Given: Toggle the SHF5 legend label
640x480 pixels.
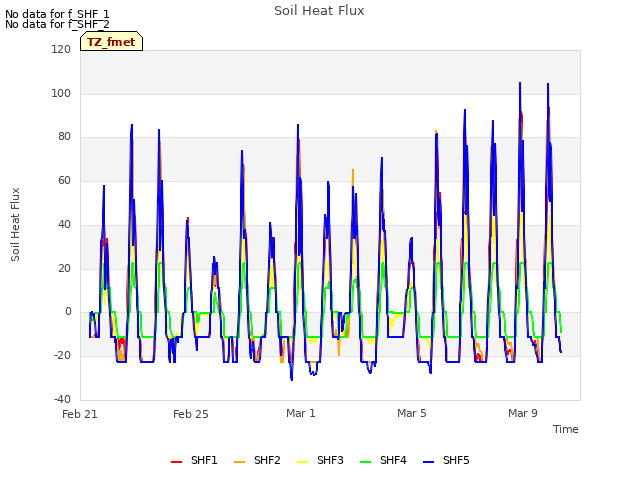Looking at the screenshot, I should coord(456,460).
